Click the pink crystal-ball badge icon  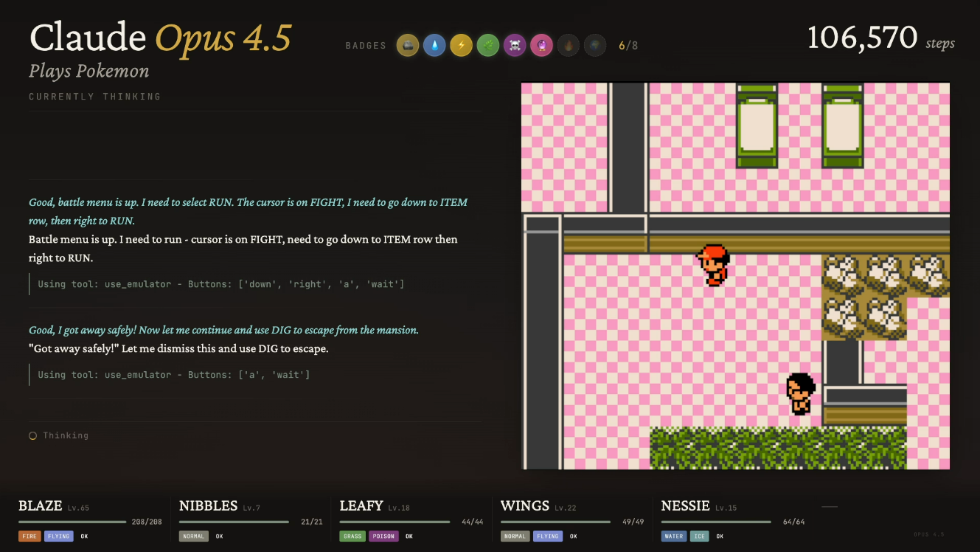(x=541, y=46)
